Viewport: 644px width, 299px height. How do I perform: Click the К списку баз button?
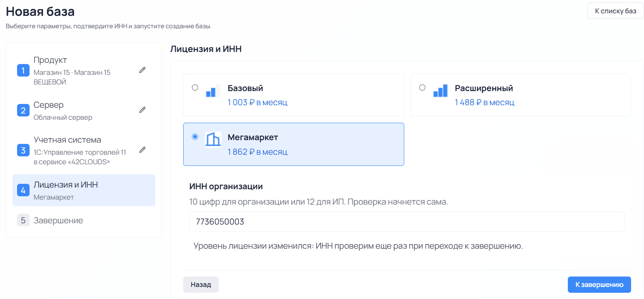click(615, 11)
